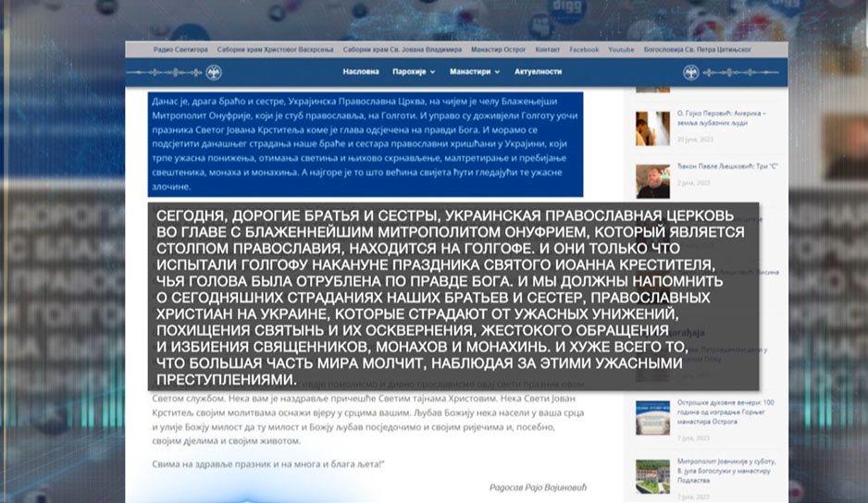This screenshot has width=868, height=503.
Task: Open the Ђакон Павле Љешковић thumbnail
Action: point(652,181)
